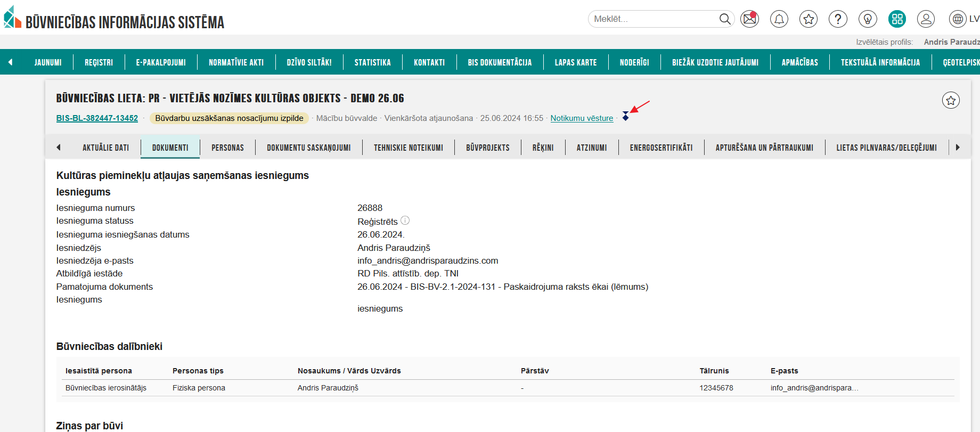980x432 pixels.
Task: Open the NORMATĪVIE AKTI menu
Action: (236, 62)
